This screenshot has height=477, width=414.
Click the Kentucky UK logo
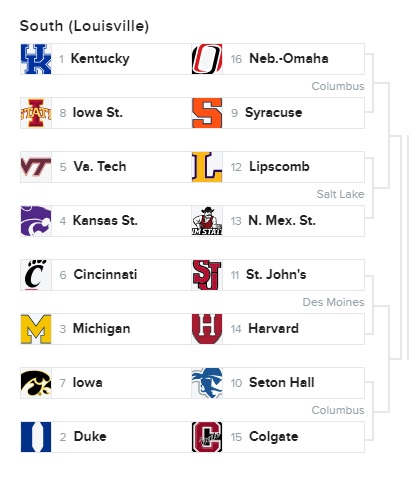coord(36,59)
